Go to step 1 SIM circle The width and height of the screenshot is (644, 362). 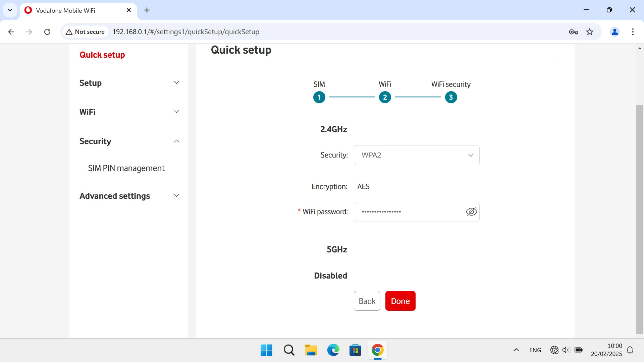tap(319, 98)
